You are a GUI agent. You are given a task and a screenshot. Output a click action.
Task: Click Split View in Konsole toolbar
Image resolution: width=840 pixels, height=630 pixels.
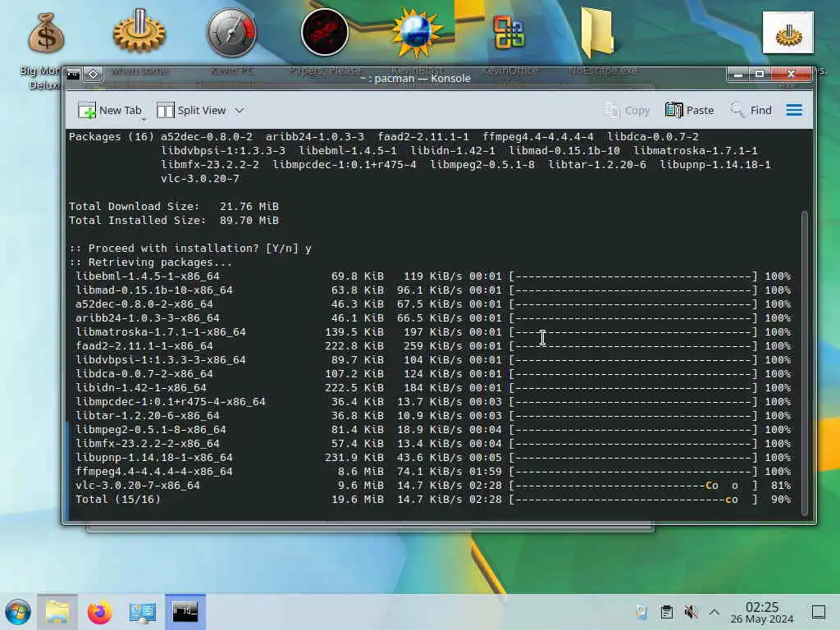[191, 111]
